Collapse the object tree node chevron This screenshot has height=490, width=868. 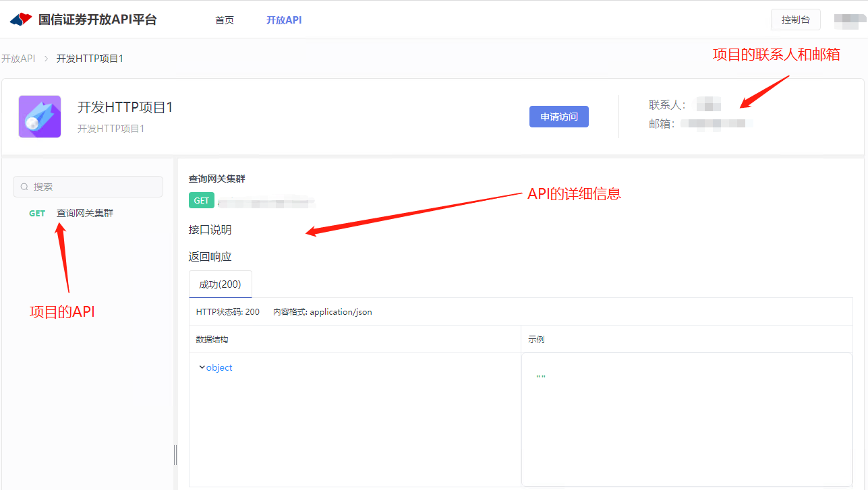click(202, 367)
